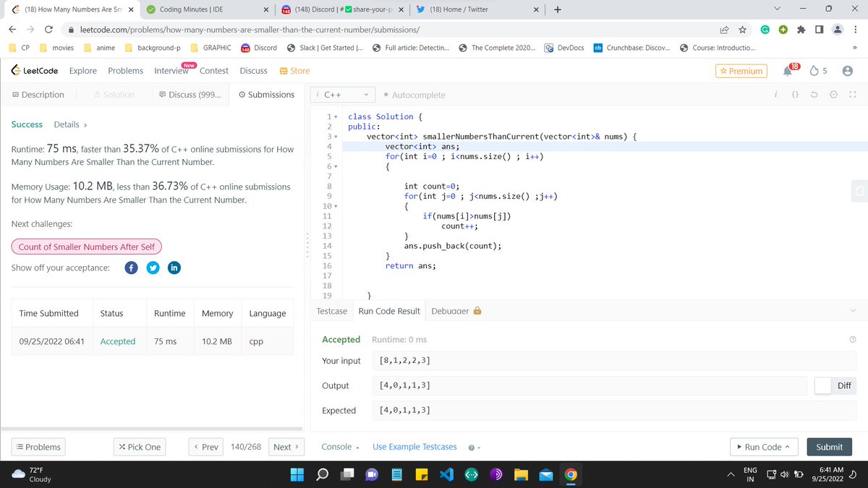Click the Pick One button
Viewport: 868px width, 488px height.
[140, 447]
